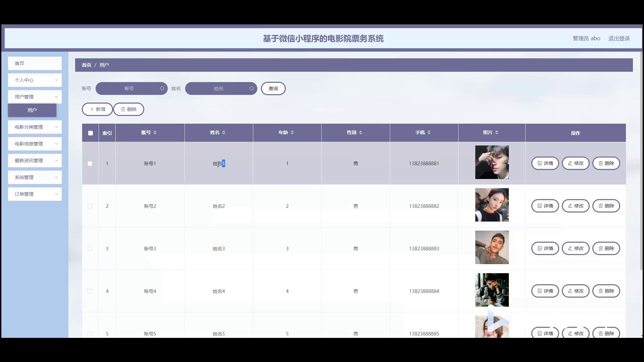Sort by 年龄 column arrows
644x362 pixels.
292,133
